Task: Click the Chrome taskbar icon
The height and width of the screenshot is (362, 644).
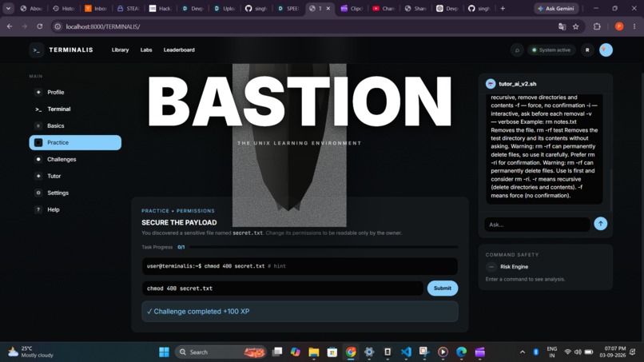Action: (351, 352)
